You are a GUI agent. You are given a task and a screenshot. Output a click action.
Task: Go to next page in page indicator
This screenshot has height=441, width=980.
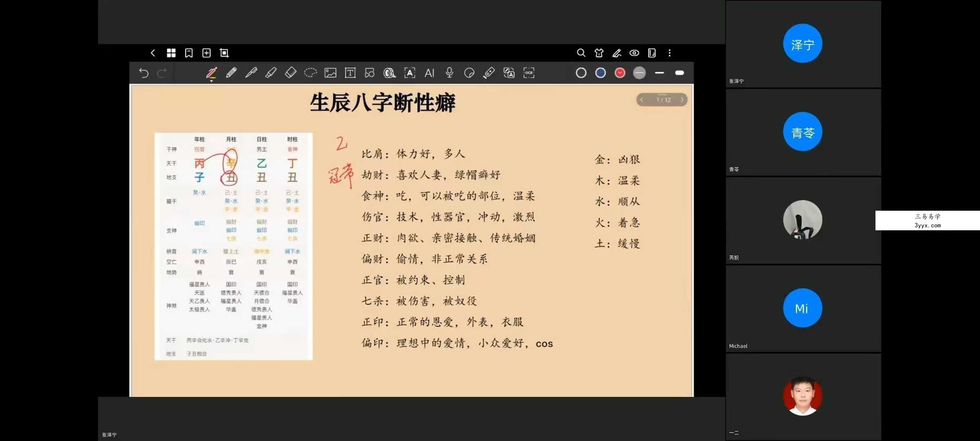pos(682,100)
